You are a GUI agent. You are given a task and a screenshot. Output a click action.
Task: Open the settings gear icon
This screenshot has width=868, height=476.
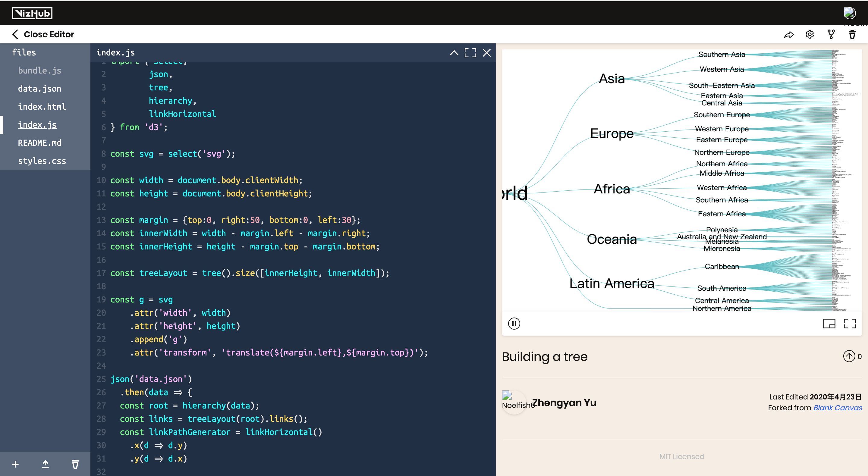(x=810, y=35)
